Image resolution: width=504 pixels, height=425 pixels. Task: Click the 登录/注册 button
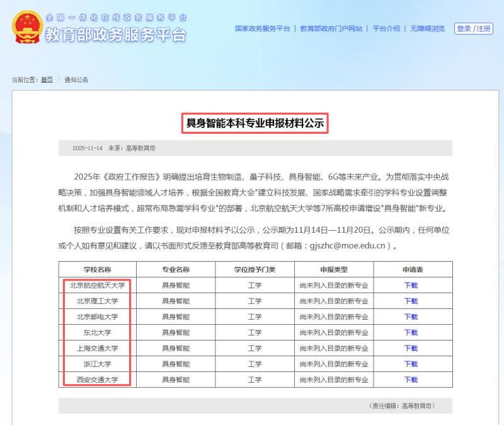[474, 29]
